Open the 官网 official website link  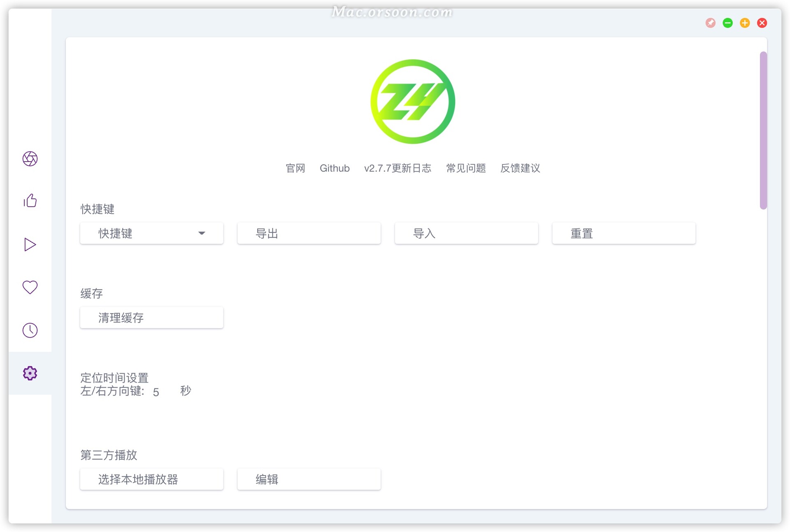point(295,168)
